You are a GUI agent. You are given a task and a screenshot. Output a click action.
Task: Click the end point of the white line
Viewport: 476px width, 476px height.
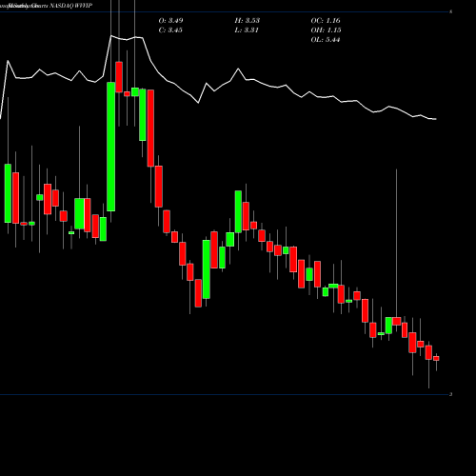click(x=436, y=119)
